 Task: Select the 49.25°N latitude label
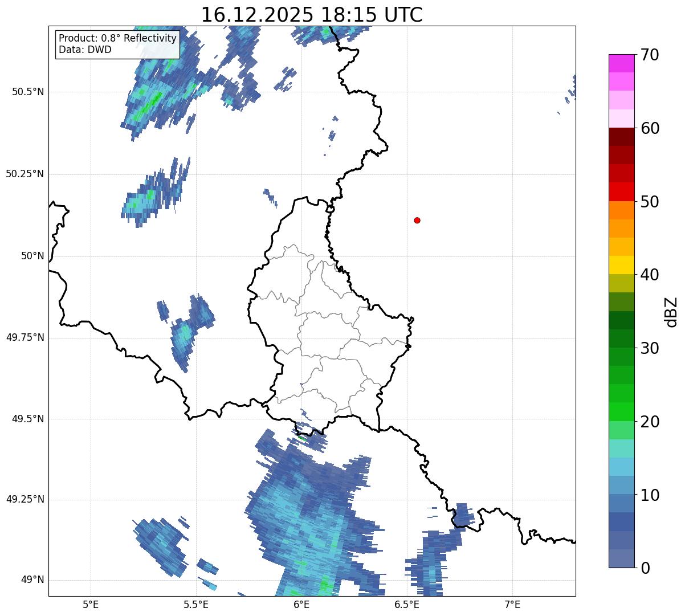tap(25, 499)
